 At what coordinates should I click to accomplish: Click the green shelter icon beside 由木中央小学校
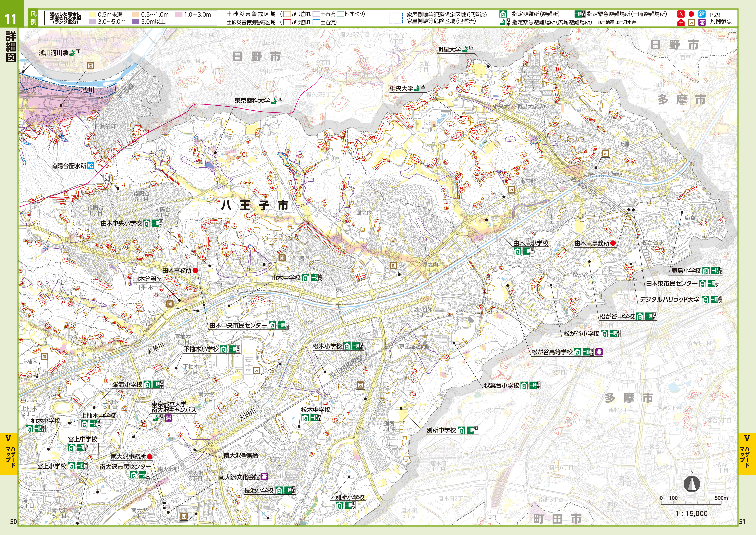click(147, 223)
